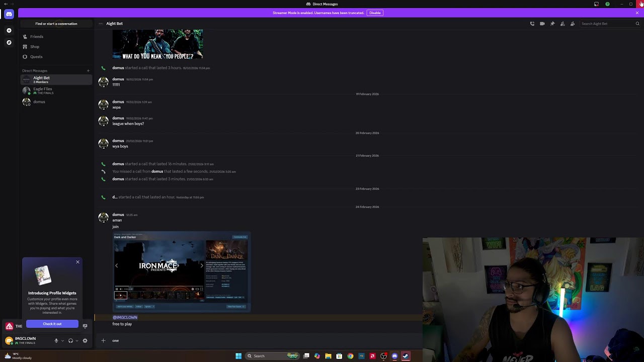Open Task View on the taskbar

[x=306, y=356]
